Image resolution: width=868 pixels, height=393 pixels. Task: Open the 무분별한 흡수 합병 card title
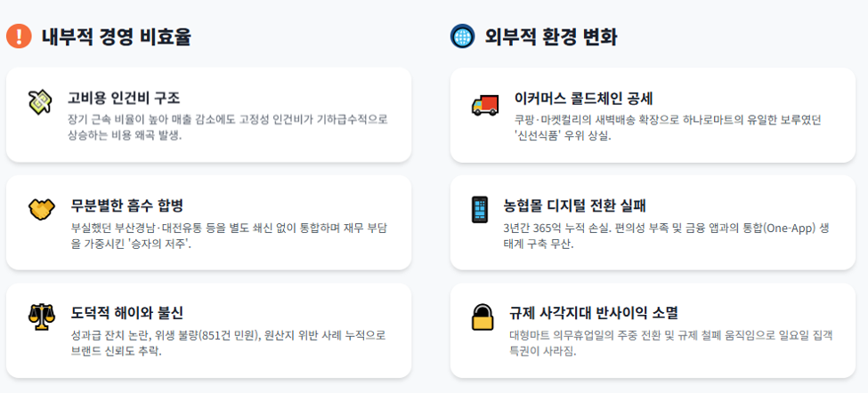click(x=126, y=206)
